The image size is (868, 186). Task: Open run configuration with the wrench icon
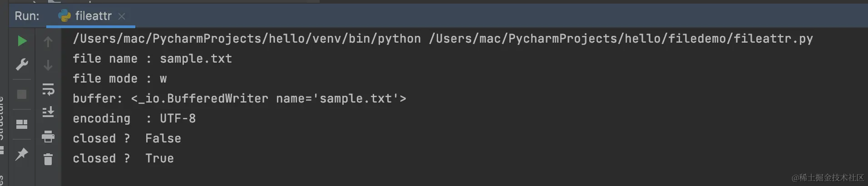22,64
